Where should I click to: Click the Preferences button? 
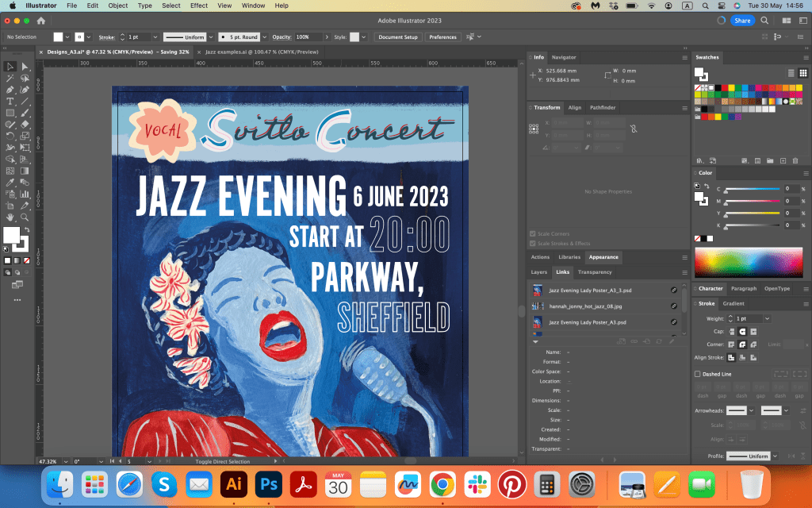(442, 37)
